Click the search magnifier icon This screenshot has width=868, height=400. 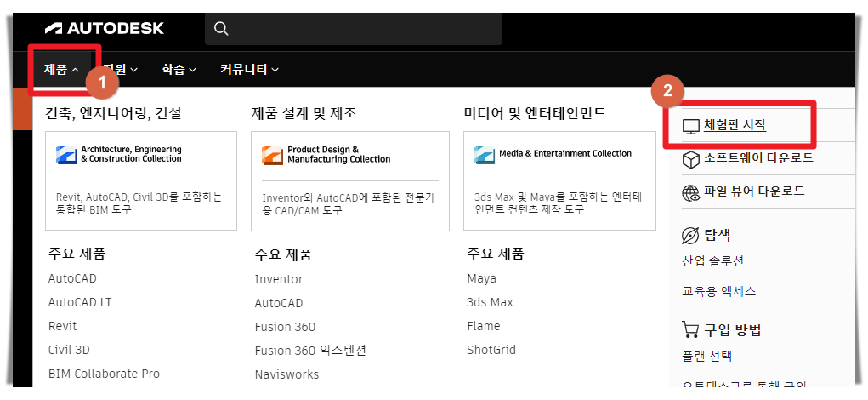[x=221, y=29]
